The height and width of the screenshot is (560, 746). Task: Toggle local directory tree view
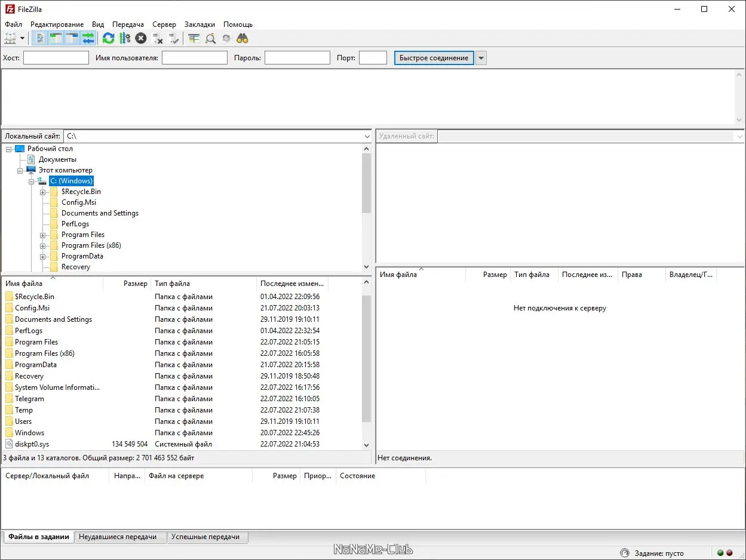pyautogui.click(x=56, y=38)
